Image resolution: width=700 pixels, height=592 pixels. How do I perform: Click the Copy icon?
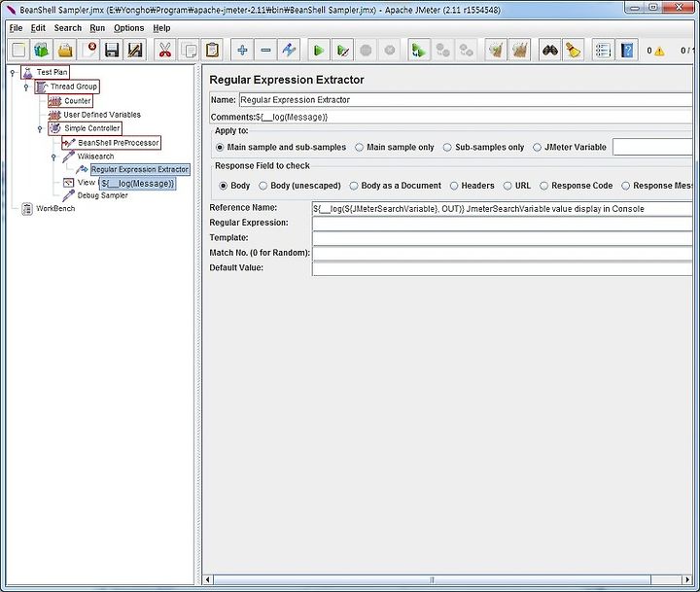(189, 50)
